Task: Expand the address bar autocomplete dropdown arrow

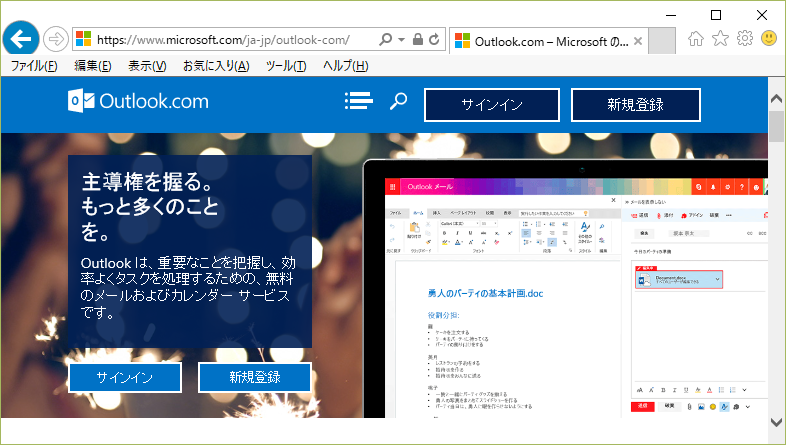Action: pyautogui.click(x=401, y=40)
